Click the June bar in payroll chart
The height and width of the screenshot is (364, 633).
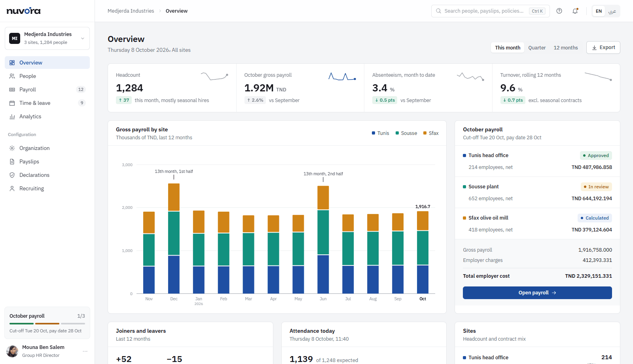click(x=323, y=239)
